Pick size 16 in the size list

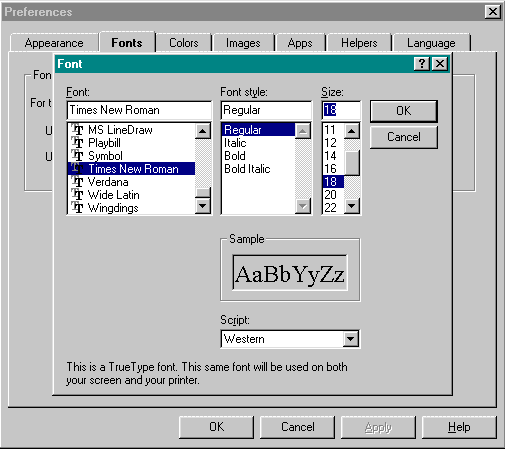tap(333, 169)
